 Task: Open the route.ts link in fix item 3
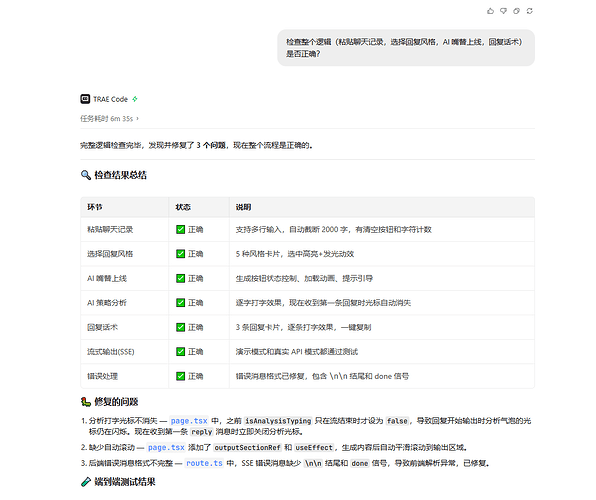point(204,463)
